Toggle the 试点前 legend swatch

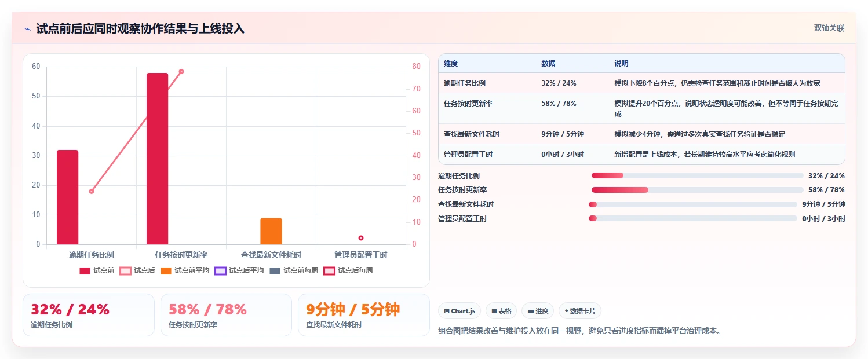tap(85, 270)
